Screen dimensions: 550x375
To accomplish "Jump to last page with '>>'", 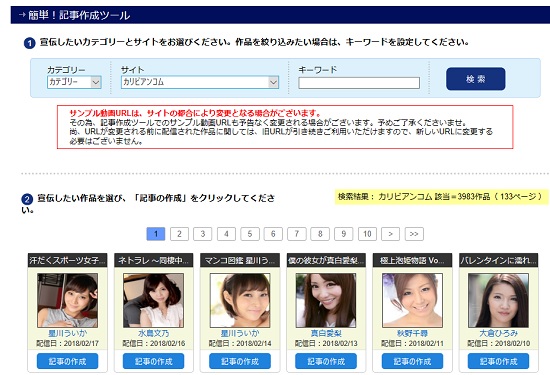I will pyautogui.click(x=414, y=234).
